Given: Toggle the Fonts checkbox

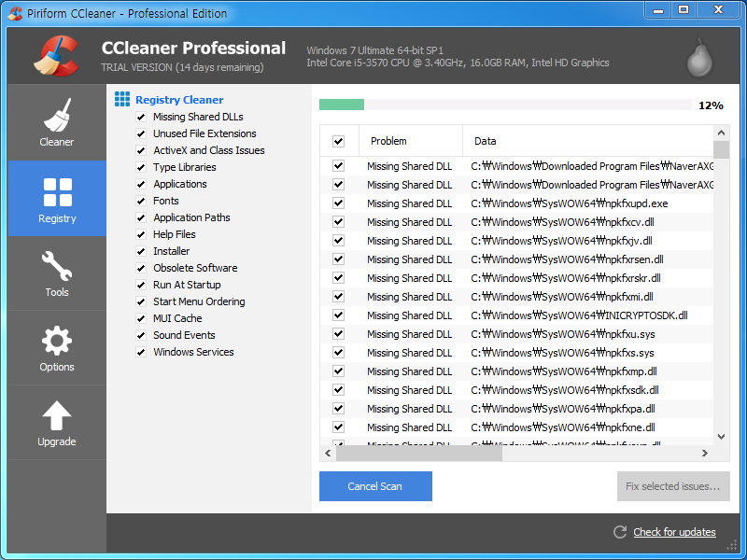Looking at the screenshot, I should pyautogui.click(x=141, y=201).
